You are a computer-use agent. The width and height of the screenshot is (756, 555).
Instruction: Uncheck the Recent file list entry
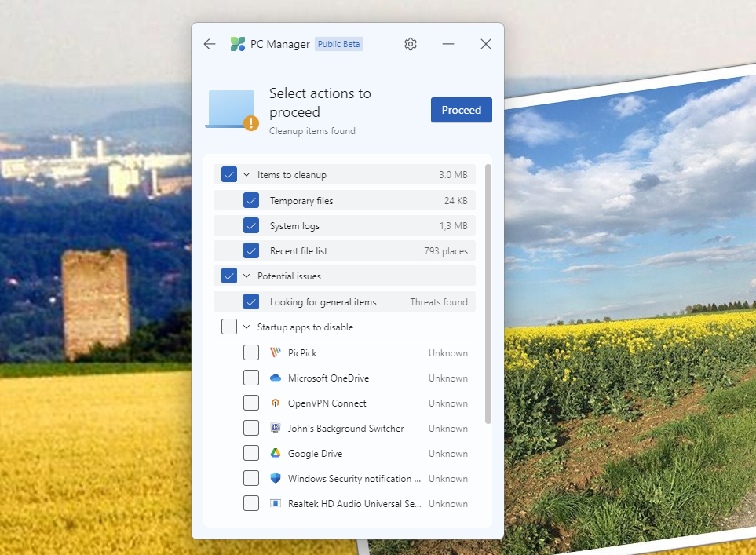coord(251,250)
